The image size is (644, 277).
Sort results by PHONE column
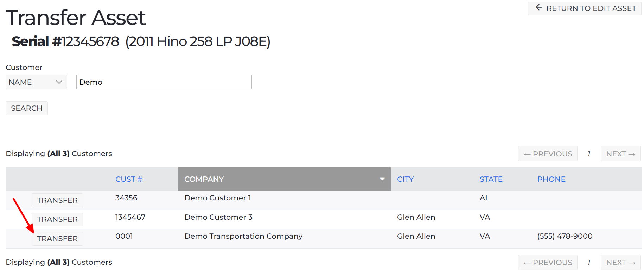pyautogui.click(x=551, y=179)
